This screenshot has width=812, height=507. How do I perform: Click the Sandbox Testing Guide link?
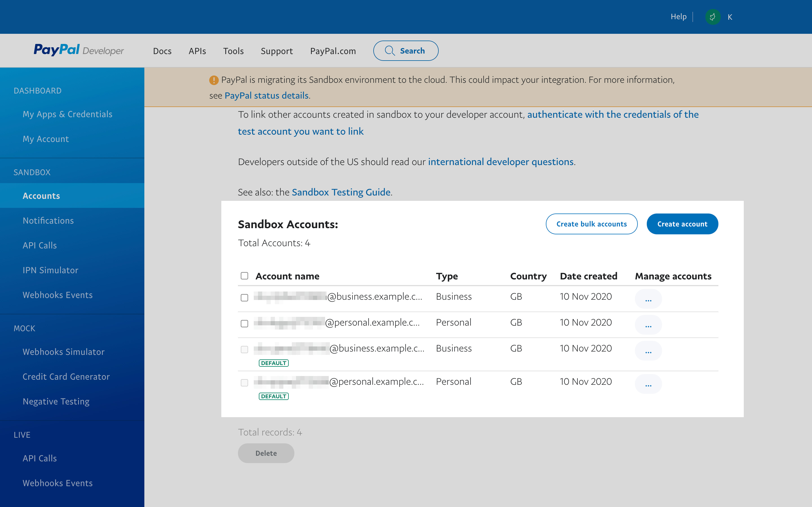pyautogui.click(x=341, y=192)
